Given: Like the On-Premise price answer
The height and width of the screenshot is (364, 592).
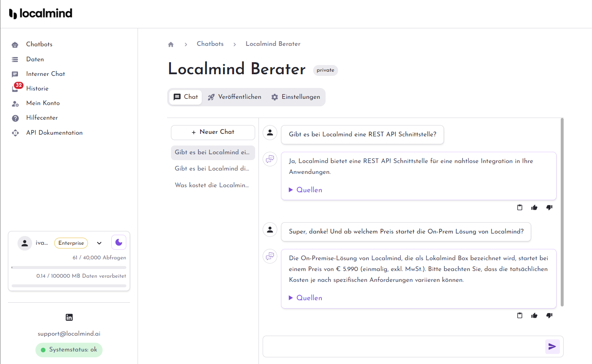Looking at the screenshot, I should 534,315.
